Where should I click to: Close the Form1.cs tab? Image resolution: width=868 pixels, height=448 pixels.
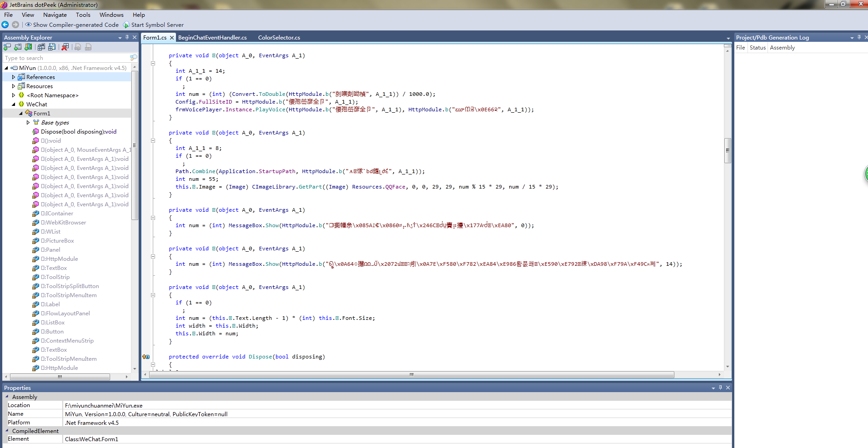click(172, 38)
